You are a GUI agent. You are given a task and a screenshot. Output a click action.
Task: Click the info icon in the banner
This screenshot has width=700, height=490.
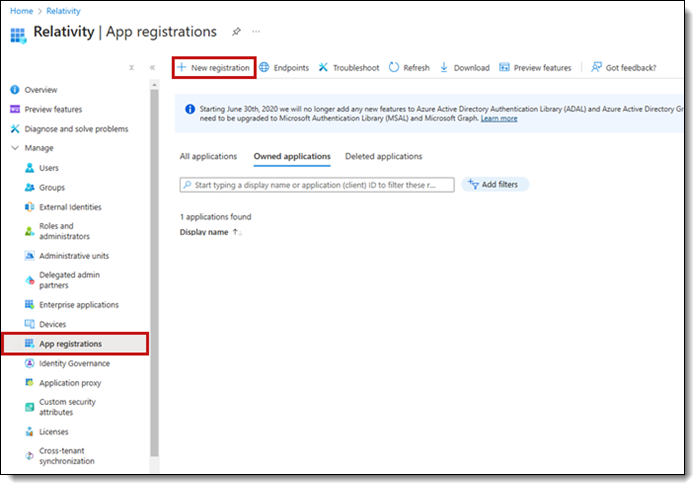[190, 109]
